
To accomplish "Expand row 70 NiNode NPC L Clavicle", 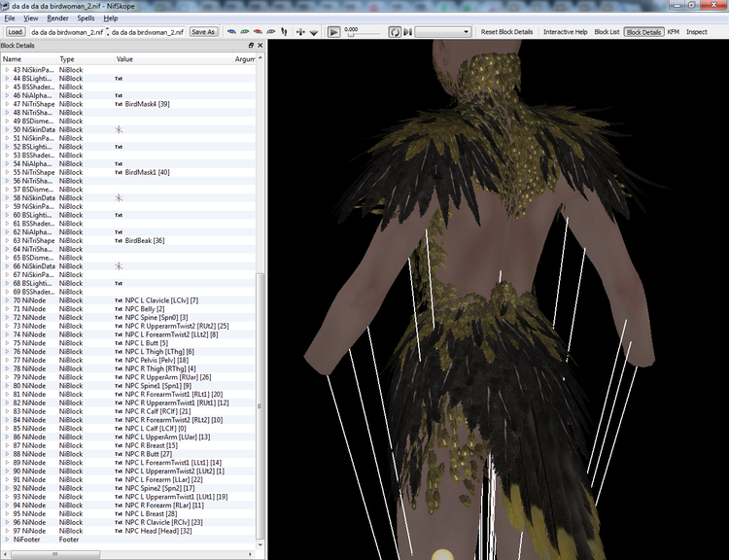I will click(x=7, y=300).
